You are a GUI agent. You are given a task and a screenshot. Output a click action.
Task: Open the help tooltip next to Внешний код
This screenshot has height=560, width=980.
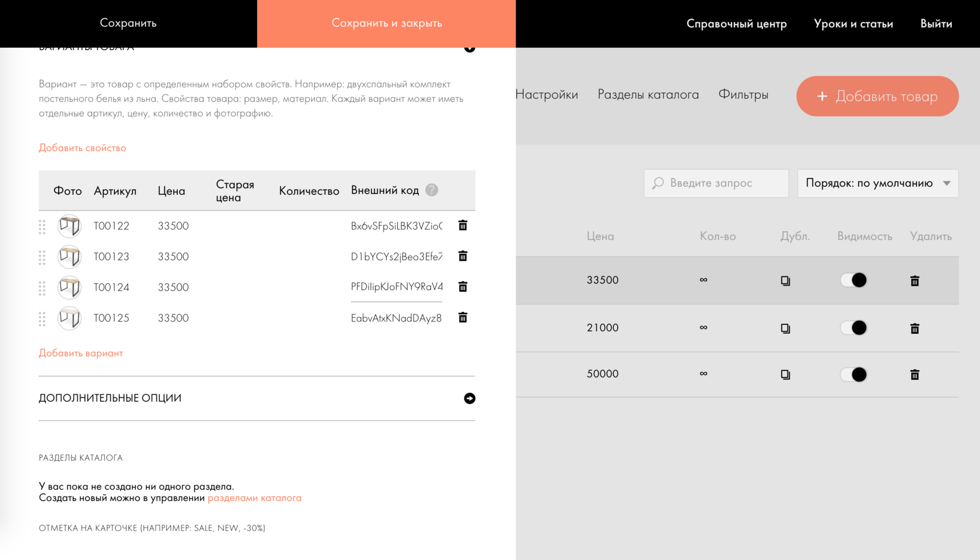coord(432,190)
